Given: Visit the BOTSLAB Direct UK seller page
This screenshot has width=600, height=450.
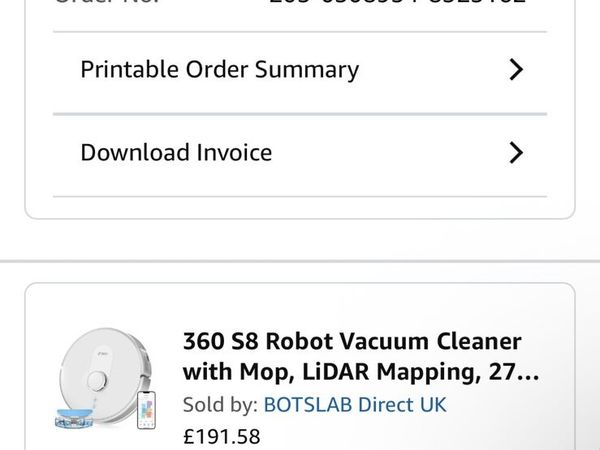Looking at the screenshot, I should [x=354, y=405].
